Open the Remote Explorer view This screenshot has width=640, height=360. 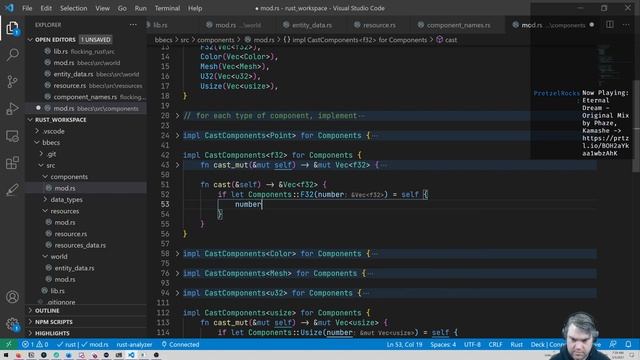12,136
